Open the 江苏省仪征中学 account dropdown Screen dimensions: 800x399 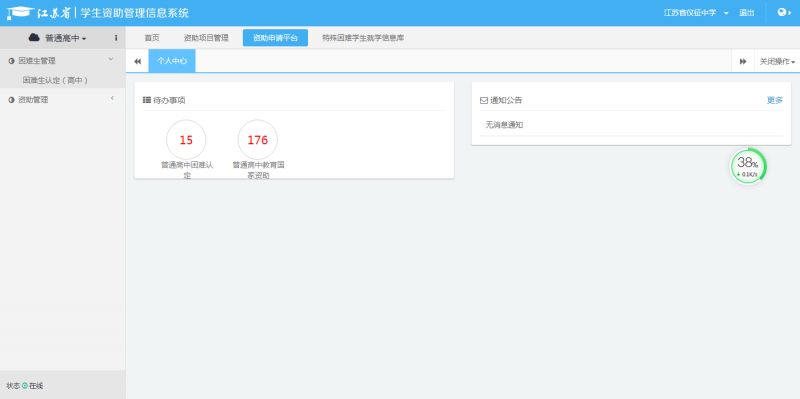click(696, 13)
